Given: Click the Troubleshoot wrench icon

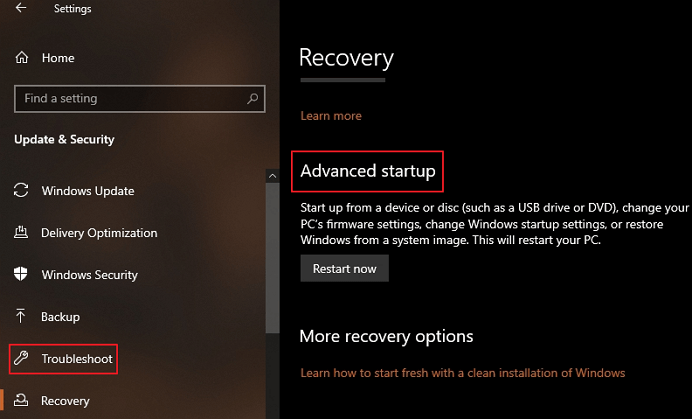Looking at the screenshot, I should point(21,359).
